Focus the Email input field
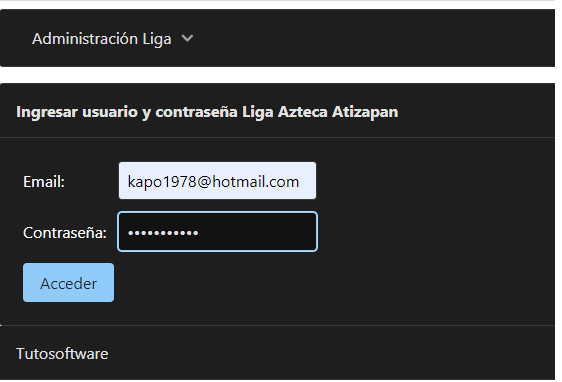The image size is (562, 382). click(x=217, y=181)
